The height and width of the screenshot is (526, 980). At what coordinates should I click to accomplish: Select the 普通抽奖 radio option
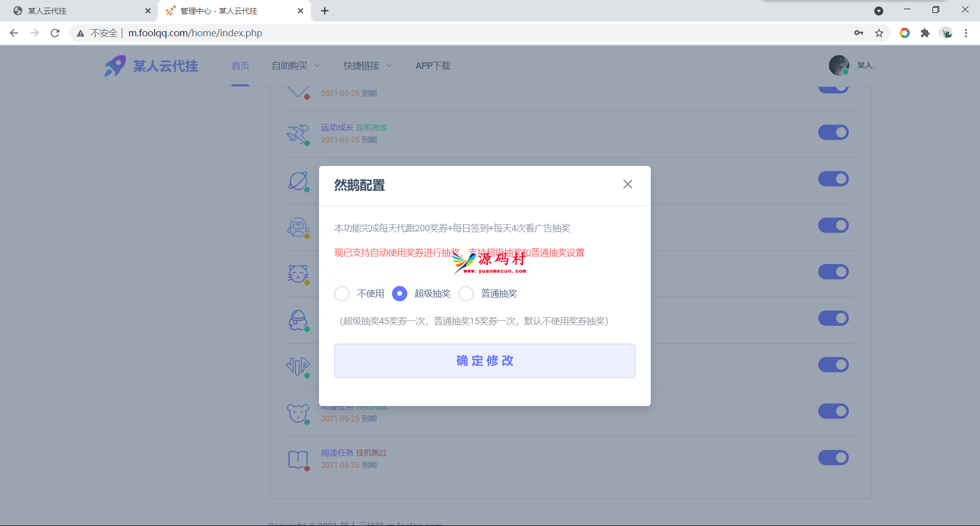[466, 294]
